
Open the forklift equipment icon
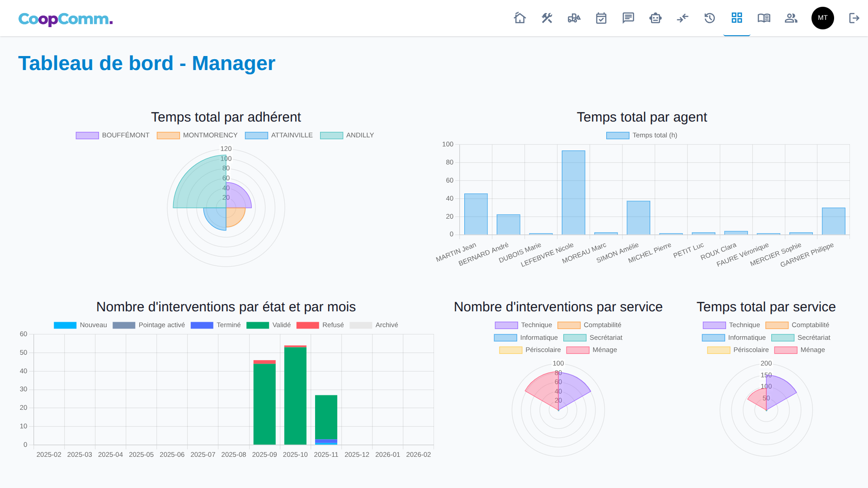[574, 18]
